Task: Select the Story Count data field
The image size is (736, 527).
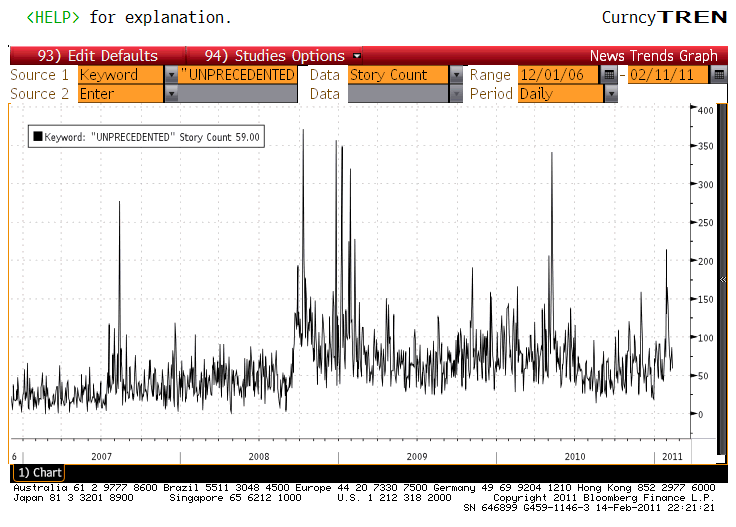Action: [399, 75]
